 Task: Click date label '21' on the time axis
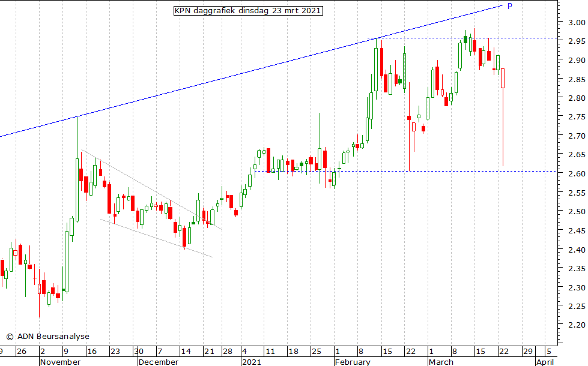tap(209, 352)
